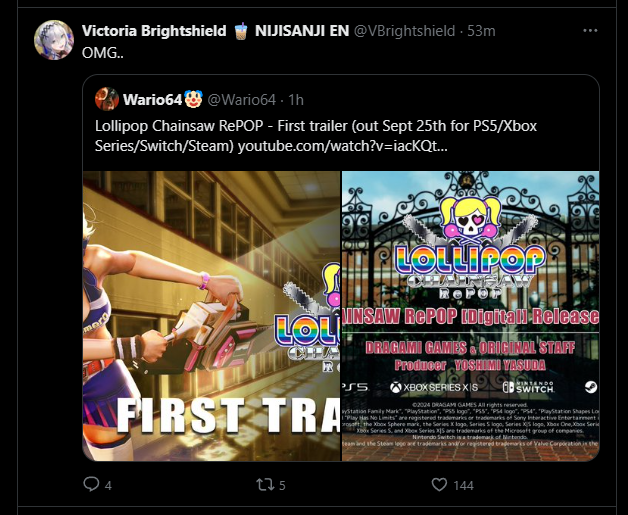Screen dimensions: 628x515
Task: Open the three-dot more options menu
Action: click(590, 30)
